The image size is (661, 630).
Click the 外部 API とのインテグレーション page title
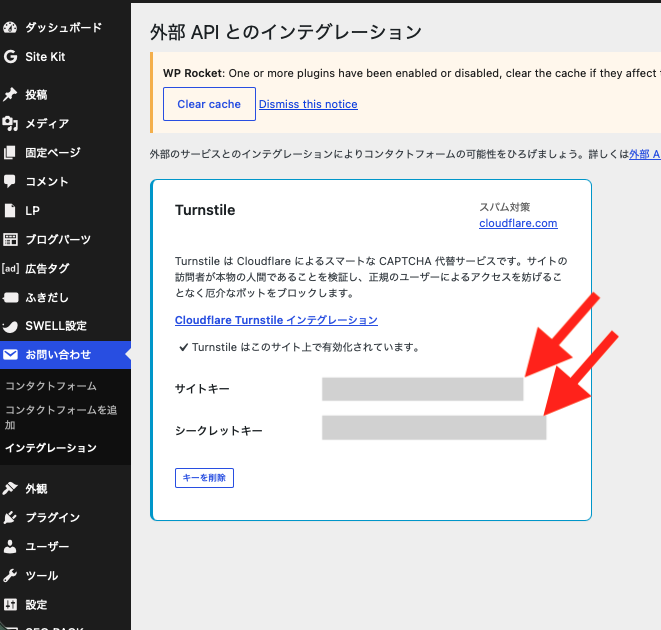[x=286, y=32]
